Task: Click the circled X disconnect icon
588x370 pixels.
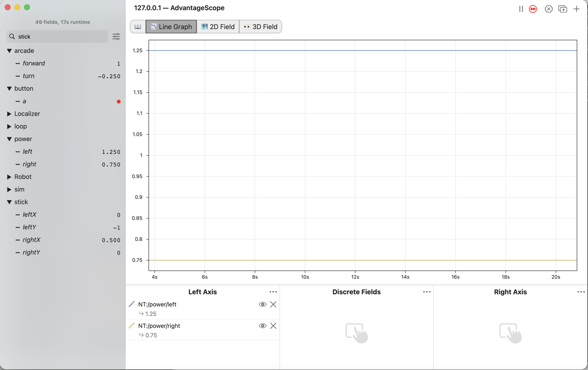Action: (549, 9)
